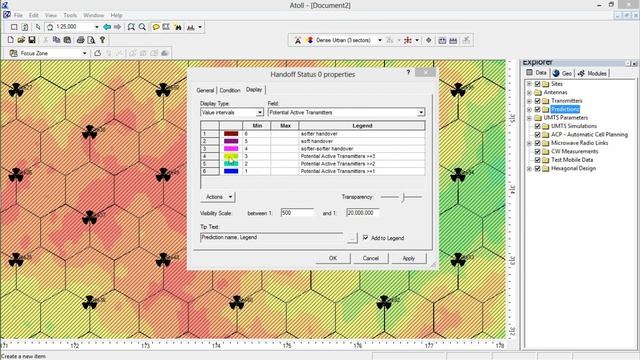Click the point analysis diamond icon
640x360 pixels.
(429, 40)
